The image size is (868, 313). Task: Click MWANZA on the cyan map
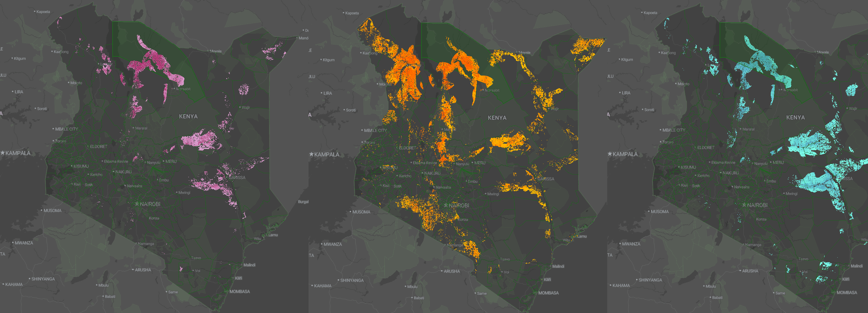tap(631, 244)
